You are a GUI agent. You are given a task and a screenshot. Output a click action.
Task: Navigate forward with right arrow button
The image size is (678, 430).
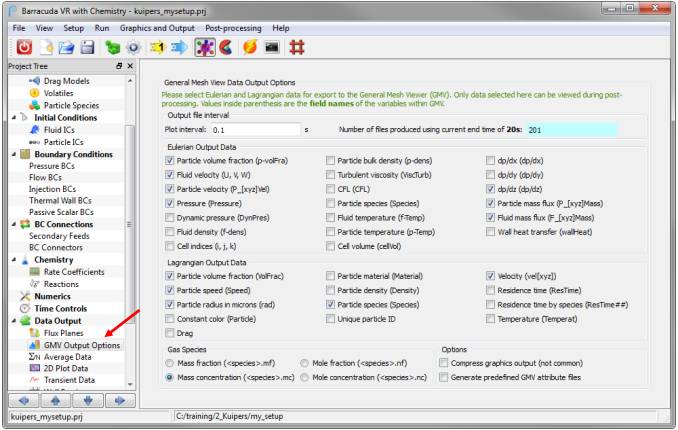point(120,400)
